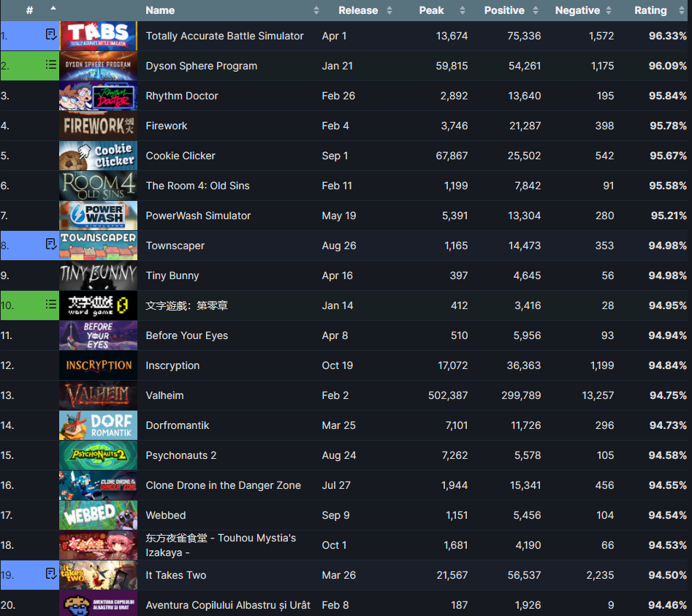The width and height of the screenshot is (692, 616).
Task: Open Firework game name link
Action: point(167,126)
